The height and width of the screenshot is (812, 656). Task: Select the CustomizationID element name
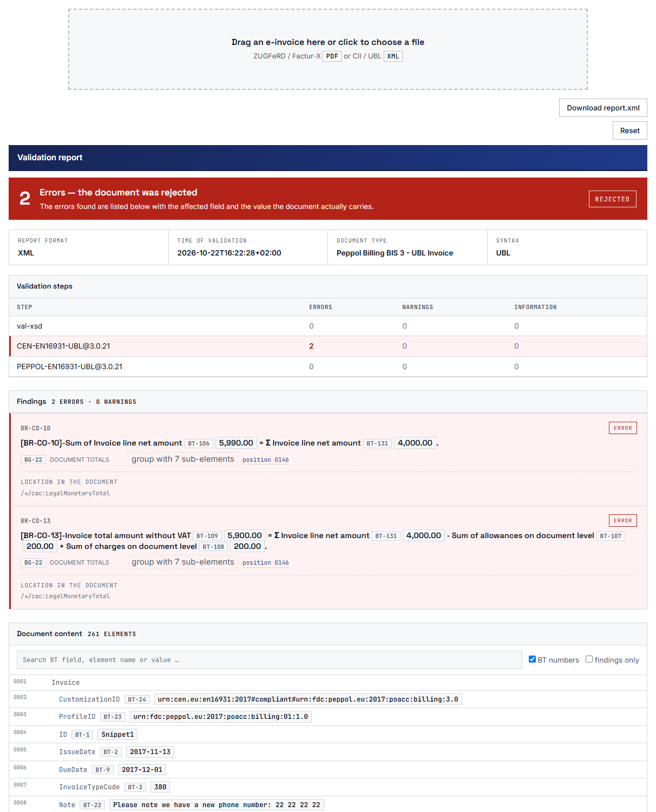(x=89, y=699)
